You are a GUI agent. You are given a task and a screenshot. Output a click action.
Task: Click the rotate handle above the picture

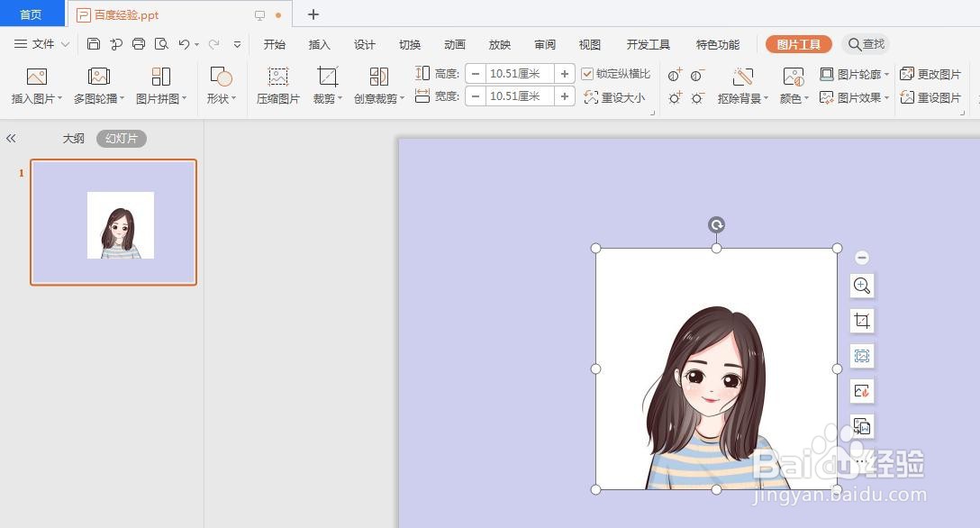coord(716,225)
